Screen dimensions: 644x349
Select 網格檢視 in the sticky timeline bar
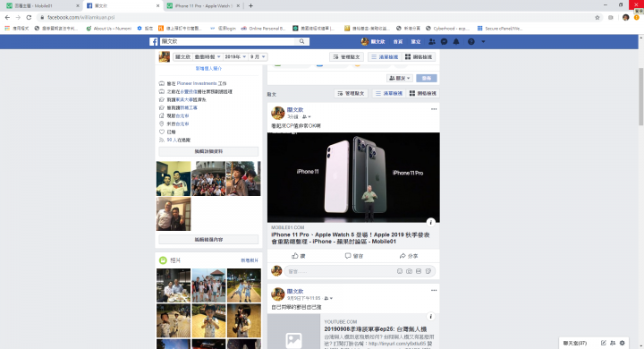click(x=419, y=56)
